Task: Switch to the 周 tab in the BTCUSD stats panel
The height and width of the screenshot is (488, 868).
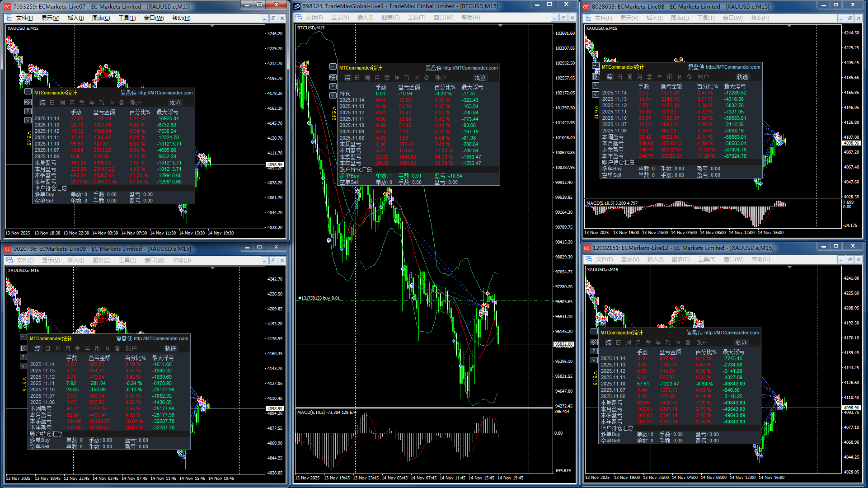Action: point(367,78)
